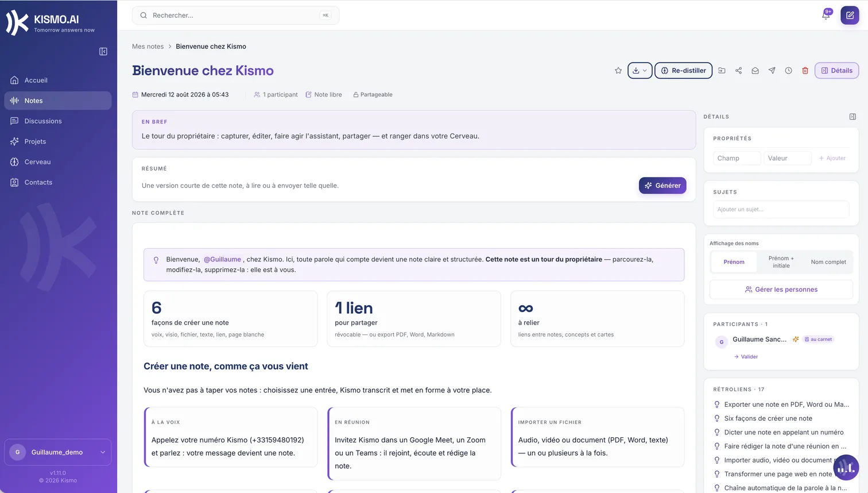The image size is (868, 493).
Task: Click the move-to-folder icon in the note toolbar
Action: coord(722,71)
